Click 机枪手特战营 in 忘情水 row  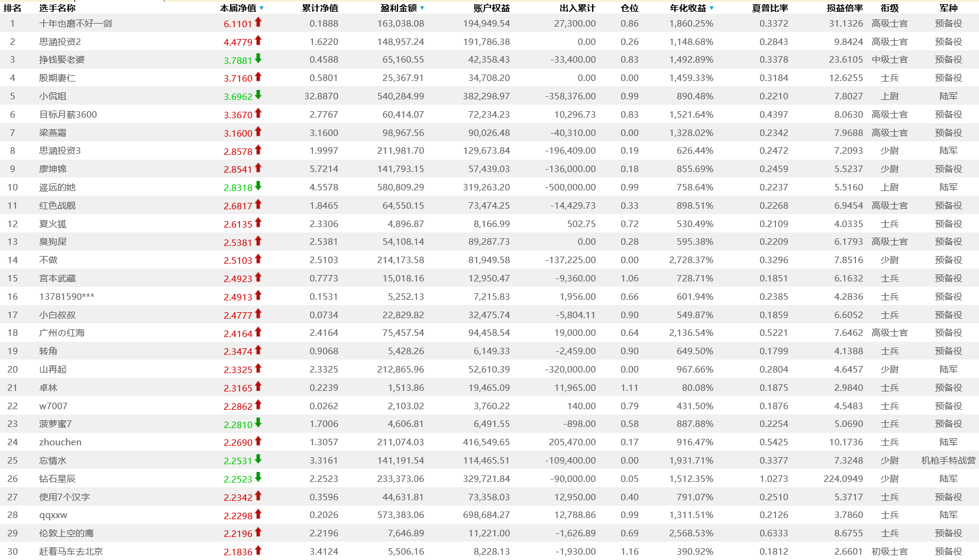coord(949,461)
